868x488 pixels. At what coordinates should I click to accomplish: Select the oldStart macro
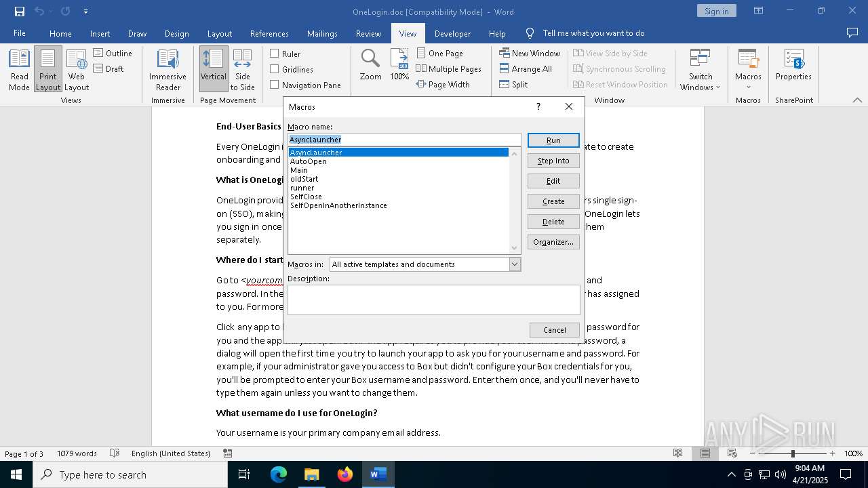[398, 179]
